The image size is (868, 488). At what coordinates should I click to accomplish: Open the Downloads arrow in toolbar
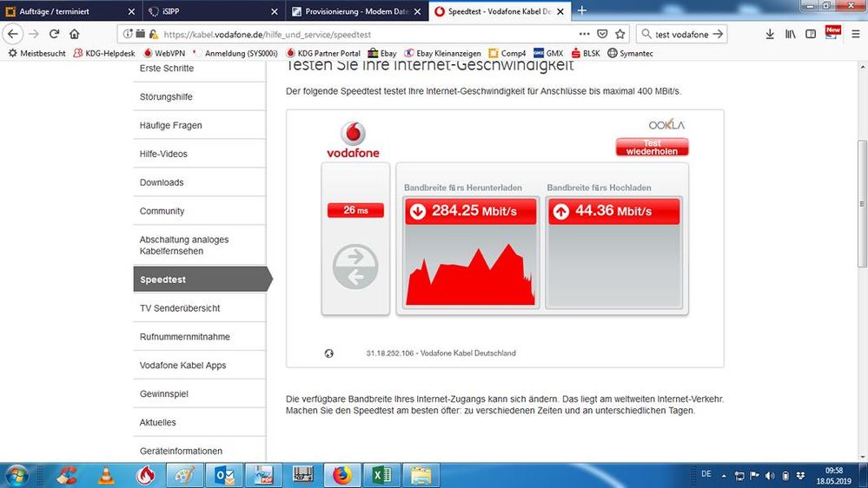tap(770, 34)
